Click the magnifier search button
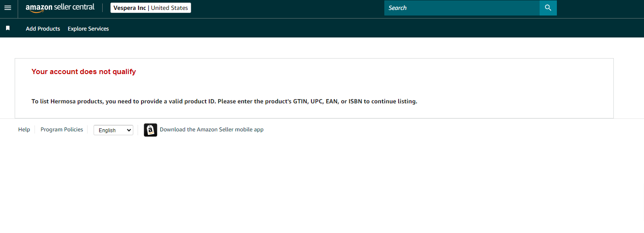Image resolution: width=644 pixels, height=233 pixels. pos(548,8)
